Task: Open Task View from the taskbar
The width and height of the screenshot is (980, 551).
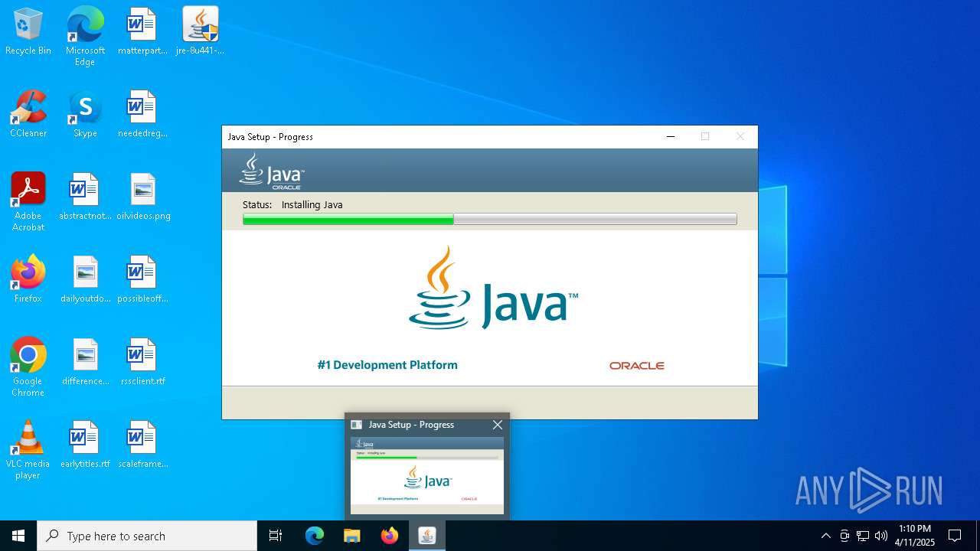Action: click(276, 536)
